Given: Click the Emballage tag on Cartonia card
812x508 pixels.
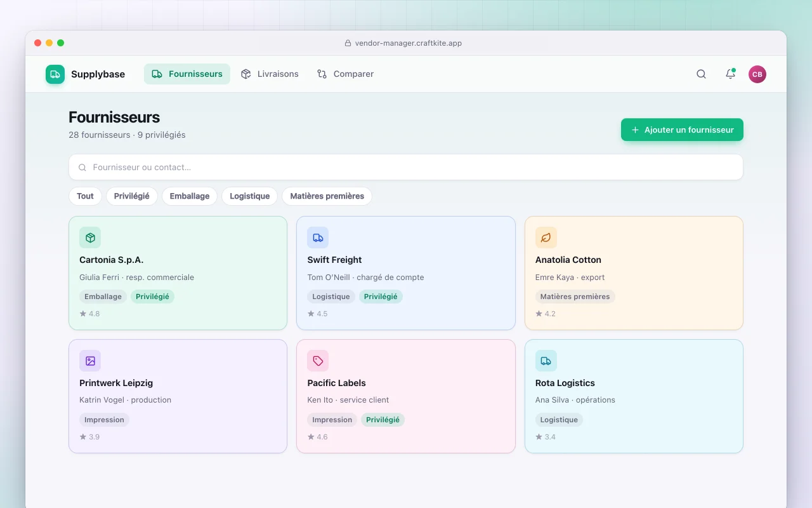Looking at the screenshot, I should 103,297.
